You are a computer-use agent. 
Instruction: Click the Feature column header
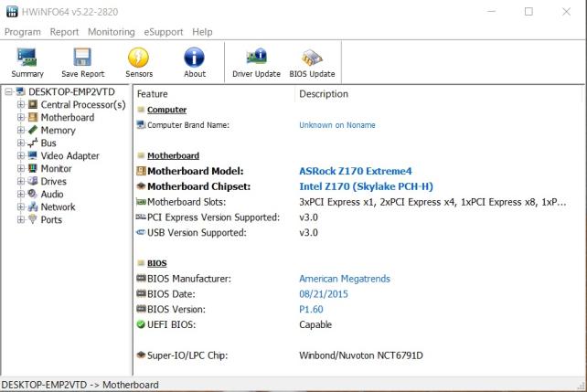[x=152, y=94]
